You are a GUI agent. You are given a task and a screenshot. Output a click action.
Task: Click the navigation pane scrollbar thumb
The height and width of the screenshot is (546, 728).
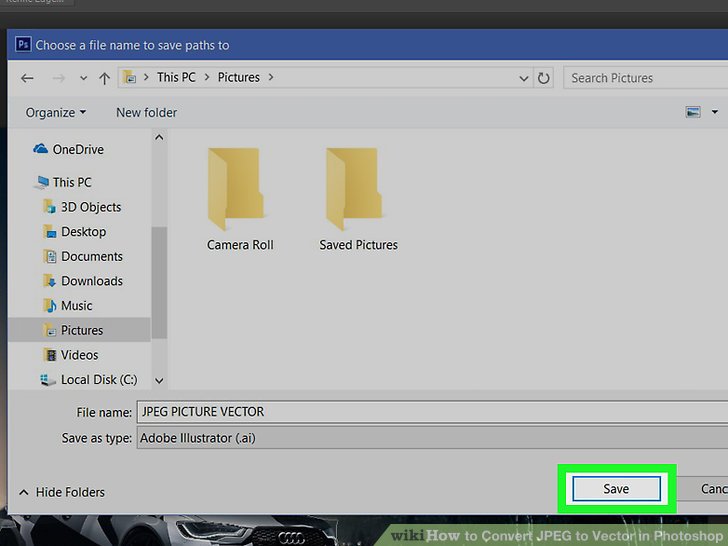159,282
